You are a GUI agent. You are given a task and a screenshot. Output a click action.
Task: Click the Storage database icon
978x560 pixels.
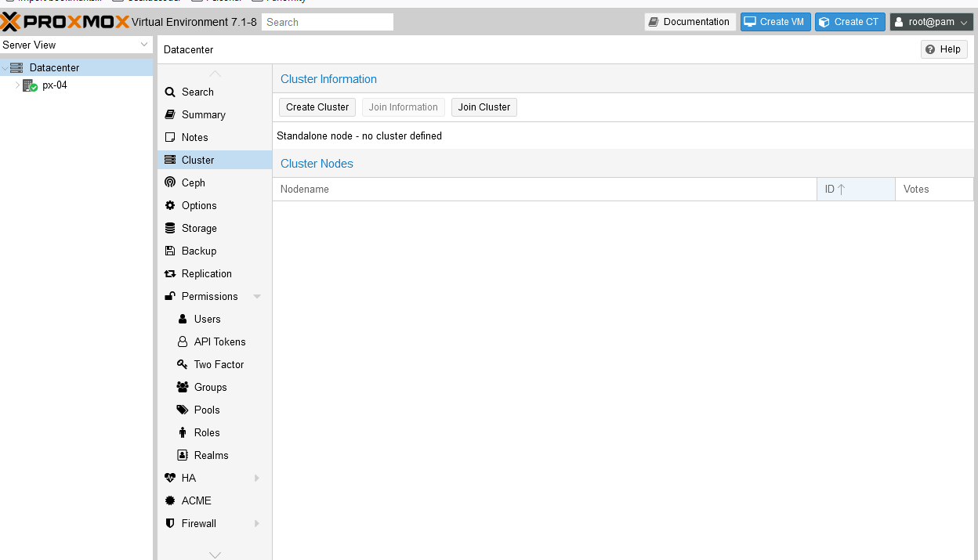170,228
